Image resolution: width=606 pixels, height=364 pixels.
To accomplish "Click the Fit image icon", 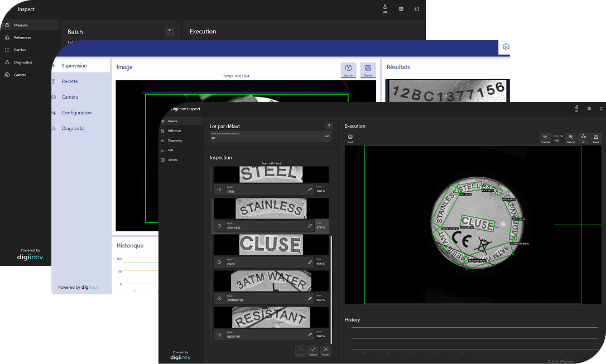I will pos(583,138).
